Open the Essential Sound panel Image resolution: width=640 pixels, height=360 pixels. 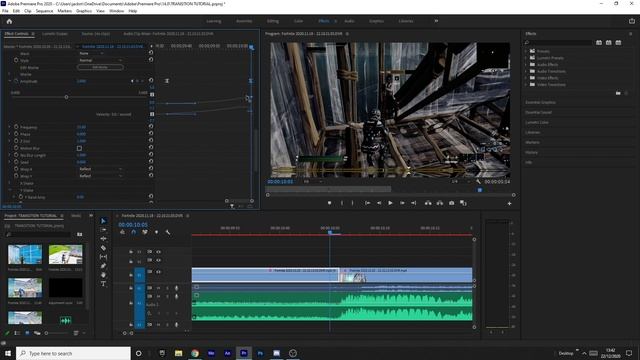point(538,112)
